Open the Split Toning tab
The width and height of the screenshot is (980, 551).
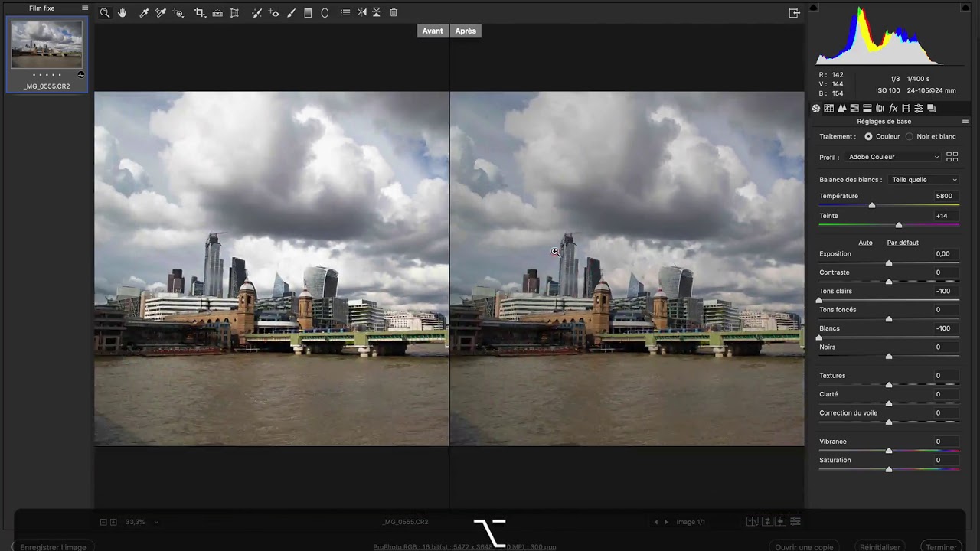click(x=867, y=109)
